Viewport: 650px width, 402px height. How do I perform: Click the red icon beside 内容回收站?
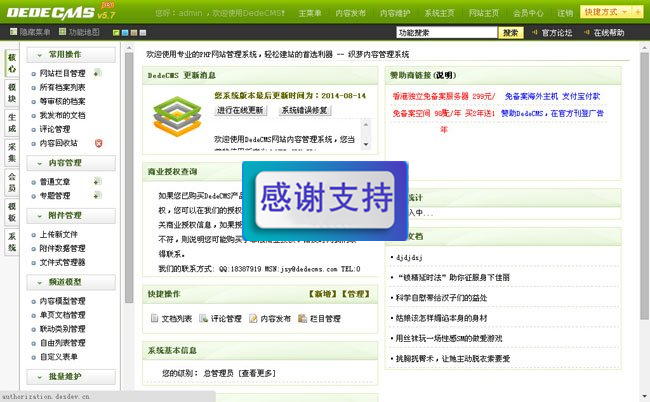pos(98,143)
